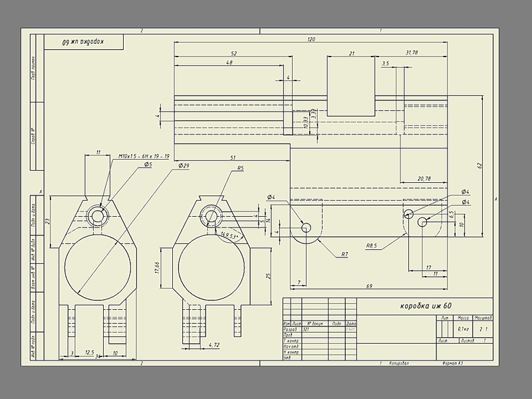Click the 'Справ №' side field
Image resolution: width=532 pixels, height=399 pixels.
pyautogui.click(x=33, y=136)
